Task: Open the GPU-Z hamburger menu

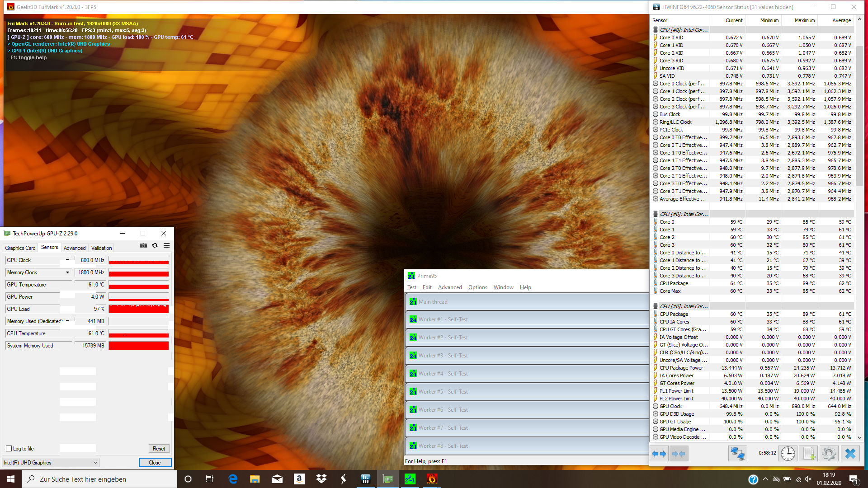Action: (166, 245)
